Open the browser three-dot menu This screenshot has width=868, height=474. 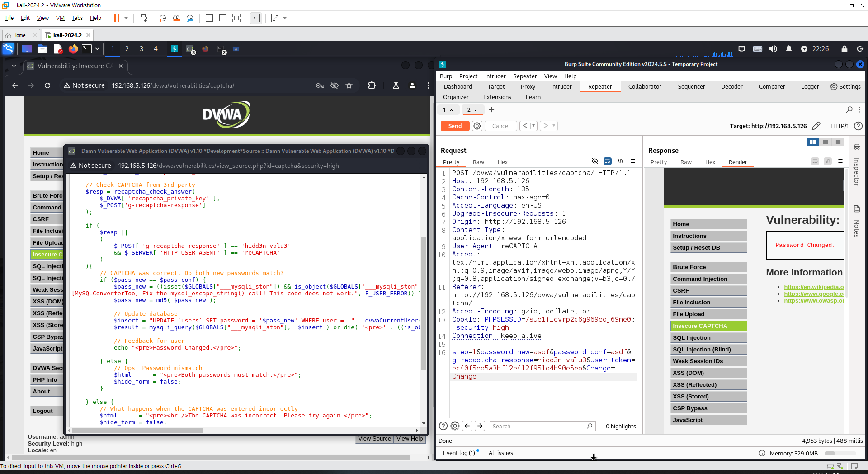(x=428, y=85)
